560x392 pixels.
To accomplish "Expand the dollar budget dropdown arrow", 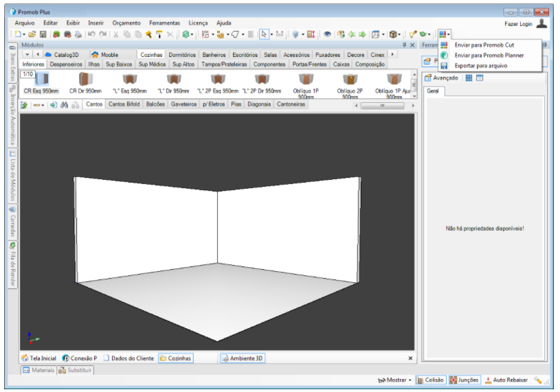I will 192,34.
